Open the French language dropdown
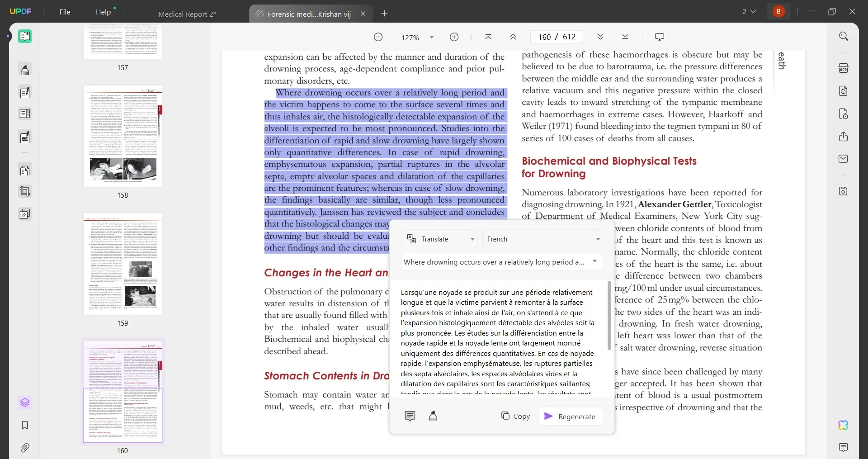The height and width of the screenshot is (459, 868). (x=542, y=239)
